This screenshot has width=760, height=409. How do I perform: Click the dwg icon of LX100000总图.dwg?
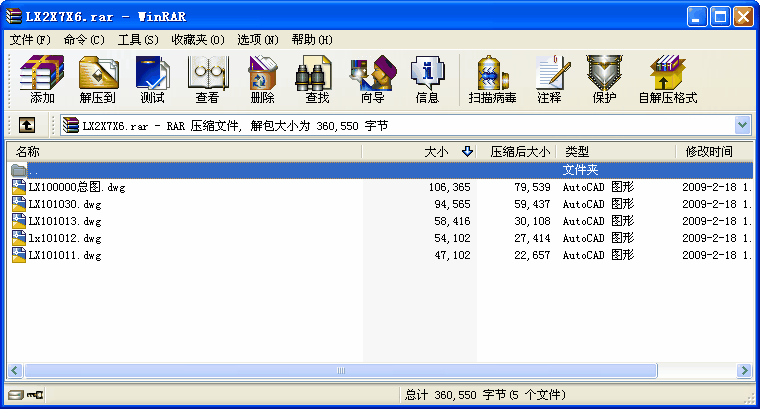coord(19,187)
